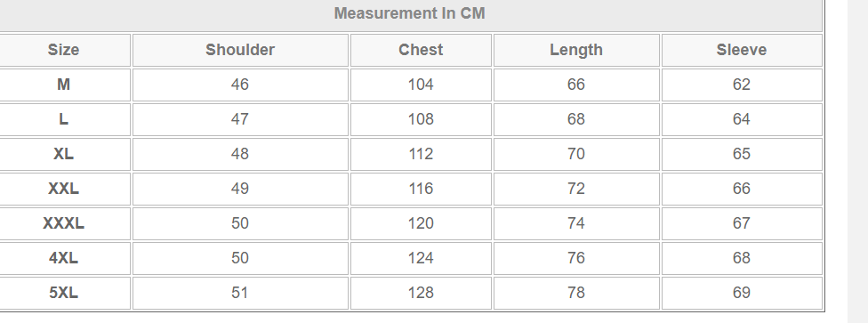The image size is (868, 323).
Task: Click the 4XL size cell
Action: pos(64,258)
